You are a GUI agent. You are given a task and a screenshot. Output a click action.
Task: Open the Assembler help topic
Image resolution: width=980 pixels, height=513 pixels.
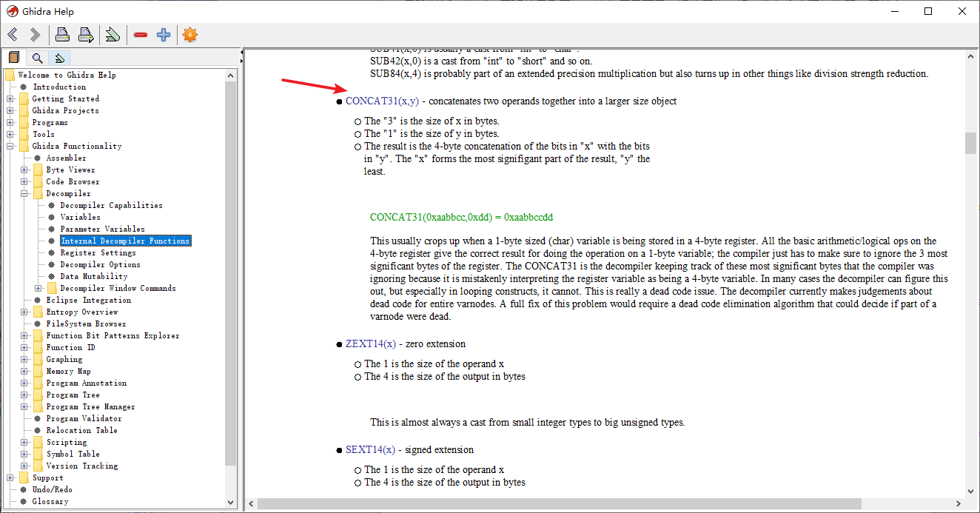coord(66,158)
